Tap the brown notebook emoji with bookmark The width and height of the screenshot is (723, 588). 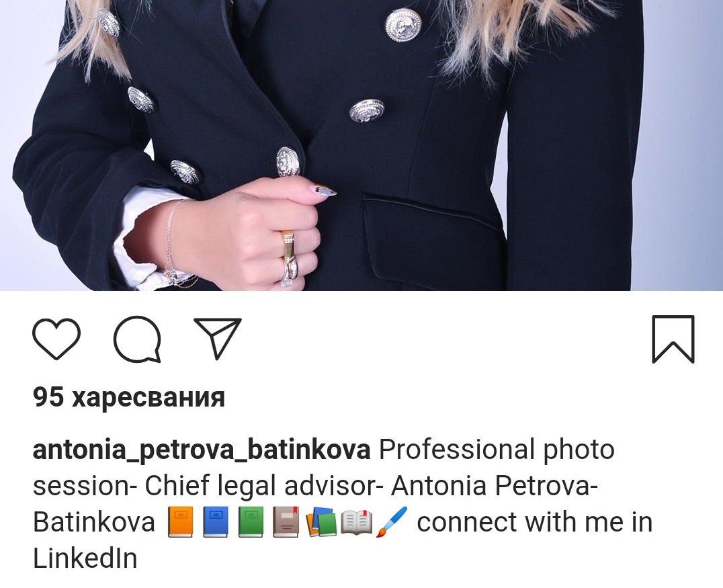pos(286,522)
